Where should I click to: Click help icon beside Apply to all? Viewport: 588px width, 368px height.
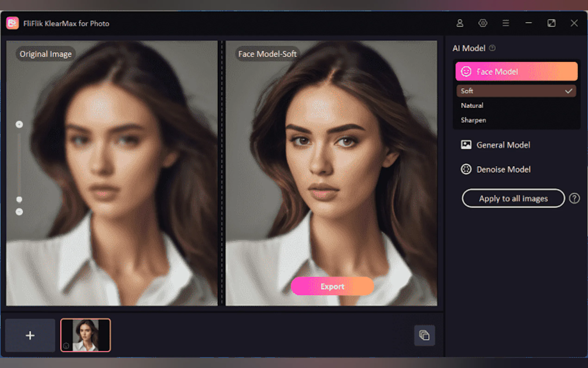[574, 198]
